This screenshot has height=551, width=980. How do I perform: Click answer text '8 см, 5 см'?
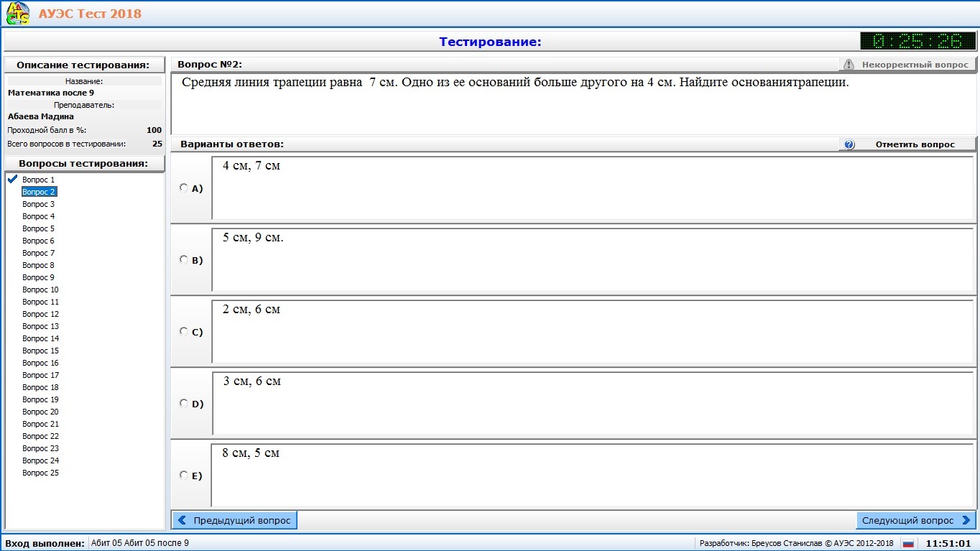click(251, 453)
